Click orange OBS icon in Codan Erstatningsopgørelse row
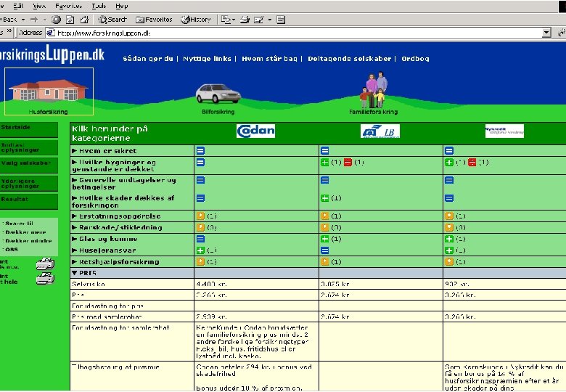 click(x=201, y=216)
